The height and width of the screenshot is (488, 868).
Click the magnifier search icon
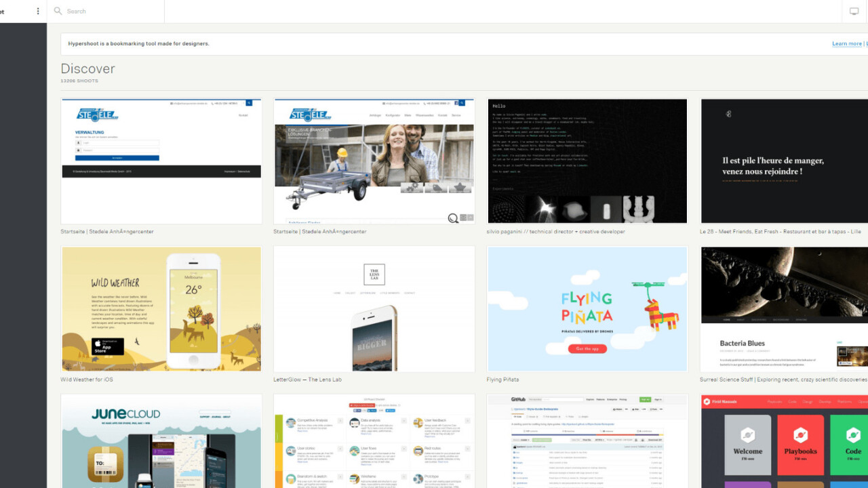click(x=58, y=11)
